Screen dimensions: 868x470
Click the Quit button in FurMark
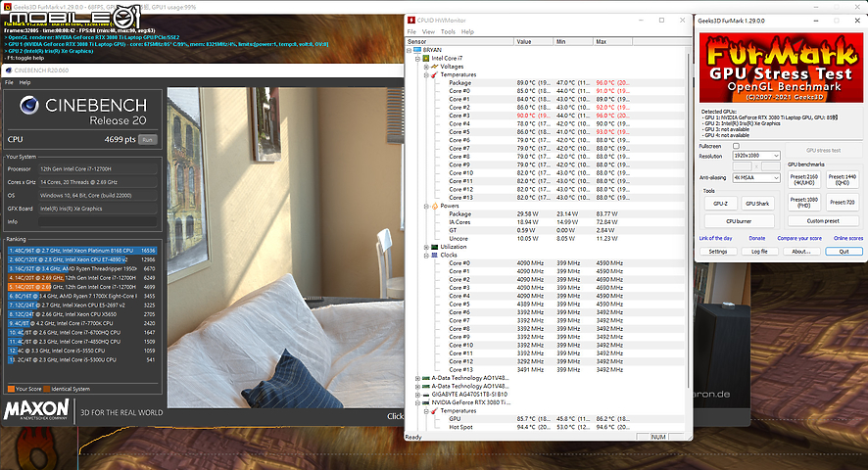coord(844,252)
